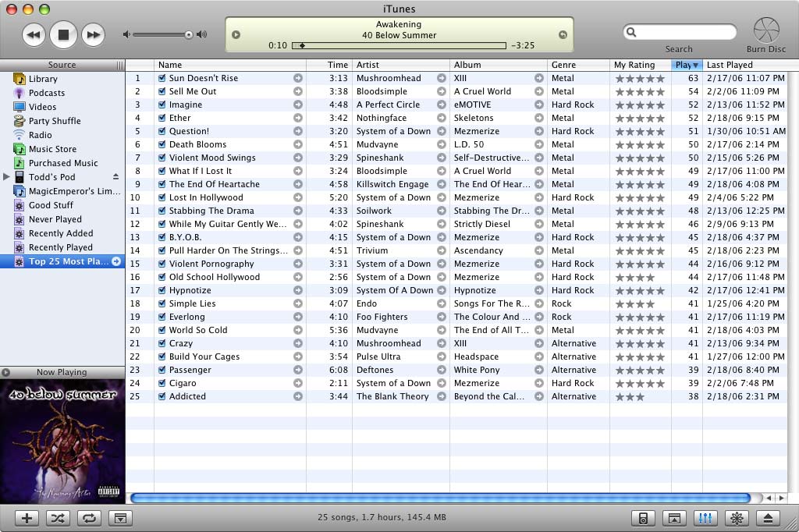The image size is (799, 532).
Task: Toggle the repeat playback button
Action: (x=89, y=518)
